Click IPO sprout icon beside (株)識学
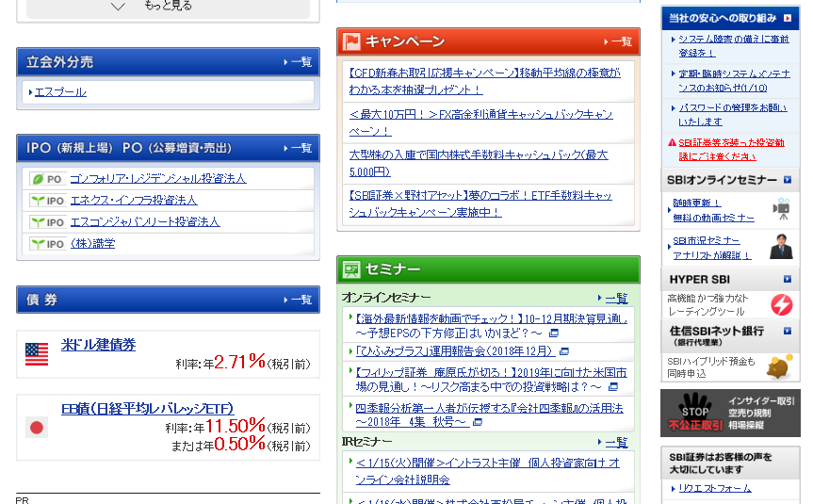813x504 pixels. coord(47,244)
